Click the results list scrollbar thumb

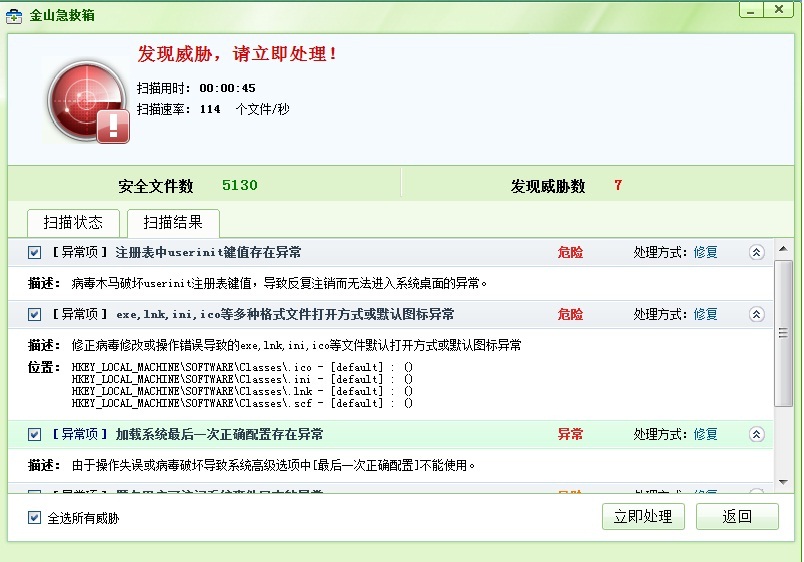(783, 333)
